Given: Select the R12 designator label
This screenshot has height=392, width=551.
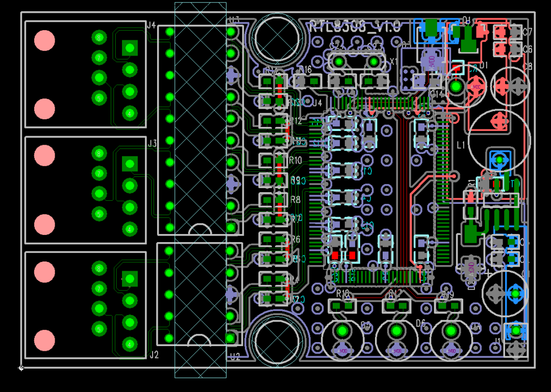Looking at the screenshot, I should coord(295,121).
